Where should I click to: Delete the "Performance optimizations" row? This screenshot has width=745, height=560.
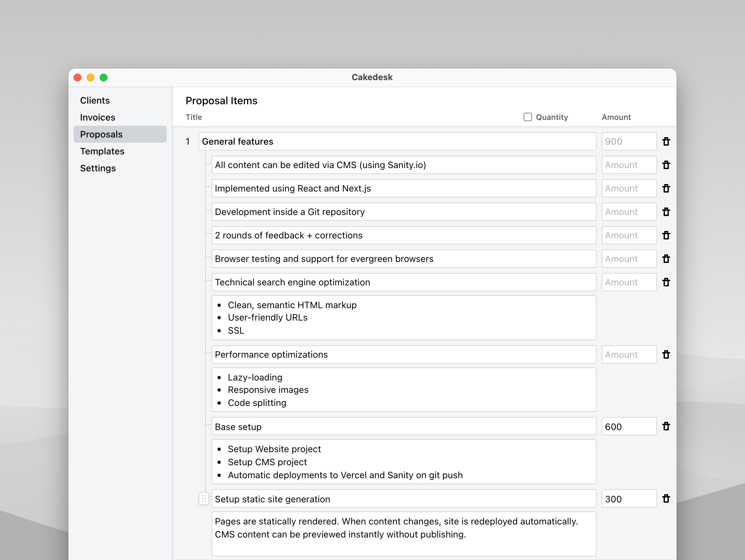pyautogui.click(x=666, y=354)
